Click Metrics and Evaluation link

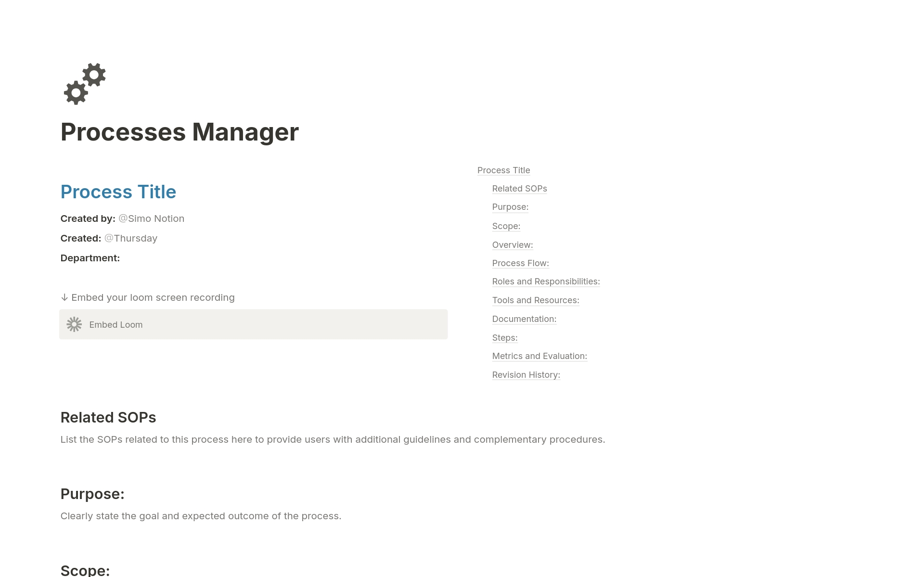[x=539, y=356]
